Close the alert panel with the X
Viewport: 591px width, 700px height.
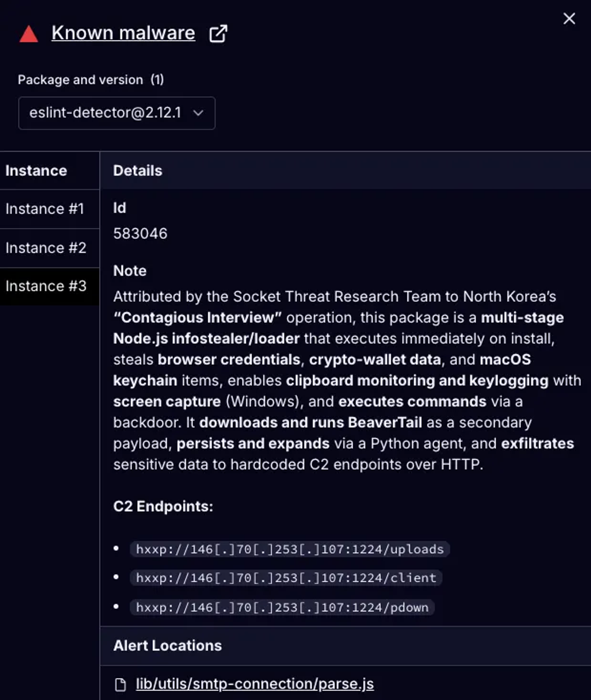pos(569,18)
